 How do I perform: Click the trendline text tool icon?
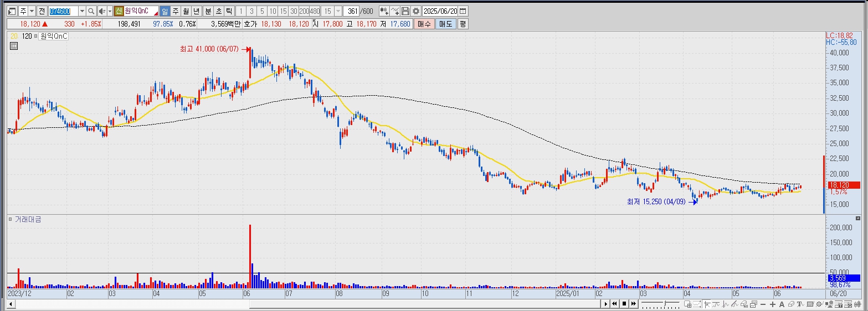point(800,304)
